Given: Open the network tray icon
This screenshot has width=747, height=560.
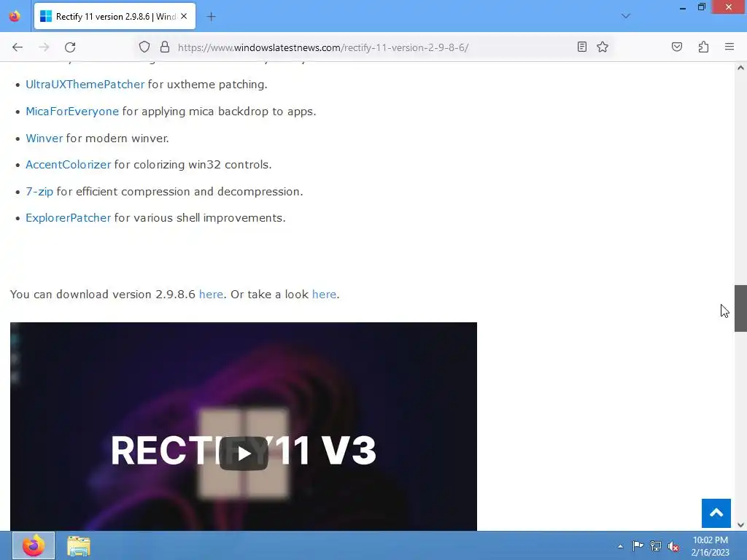Looking at the screenshot, I should coord(656,545).
